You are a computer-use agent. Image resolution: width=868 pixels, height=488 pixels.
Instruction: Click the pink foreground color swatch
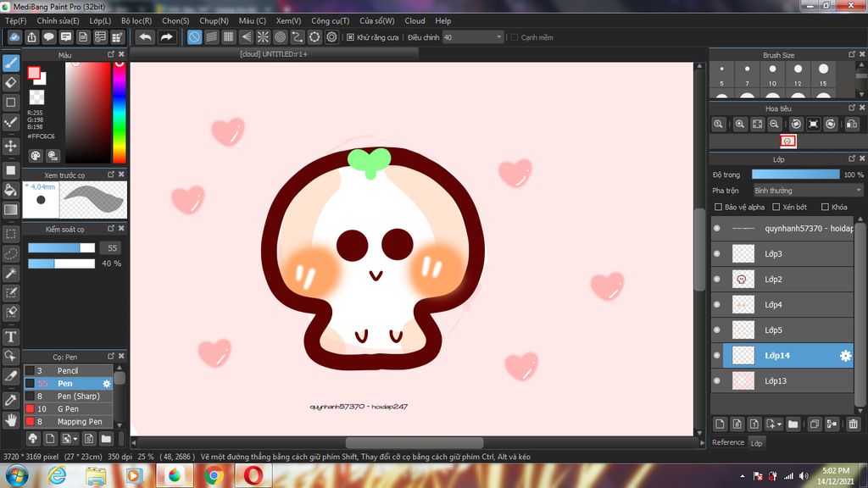click(x=34, y=73)
